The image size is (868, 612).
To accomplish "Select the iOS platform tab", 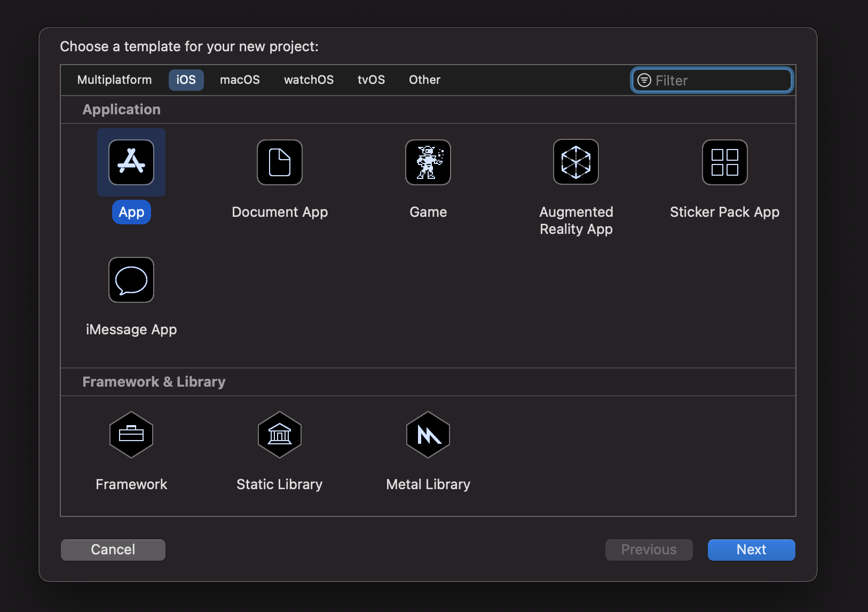I will 186,80.
